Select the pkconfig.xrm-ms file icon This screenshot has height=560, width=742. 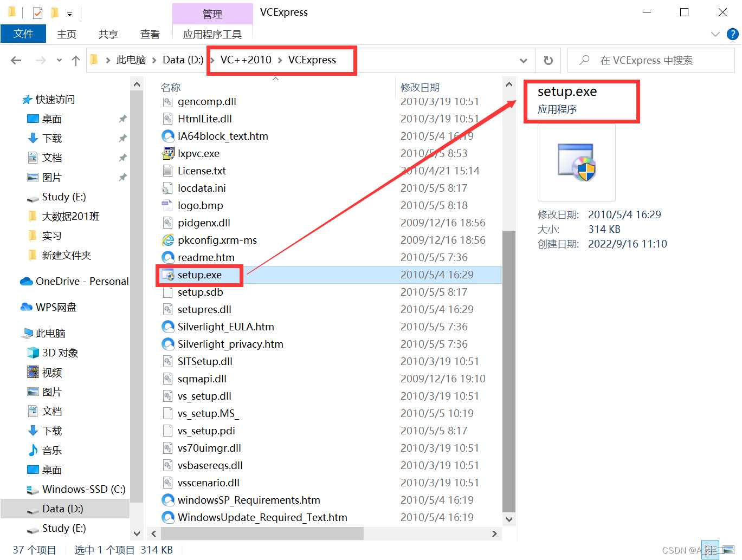click(168, 240)
